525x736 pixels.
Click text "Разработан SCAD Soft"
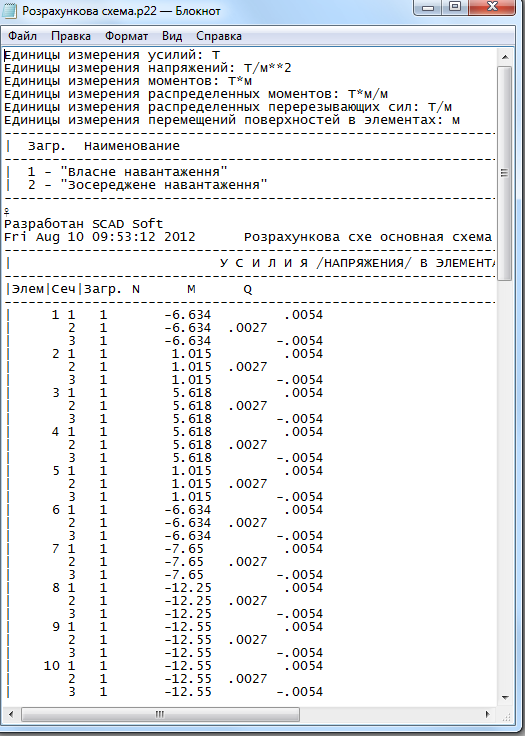pyautogui.click(x=84, y=224)
